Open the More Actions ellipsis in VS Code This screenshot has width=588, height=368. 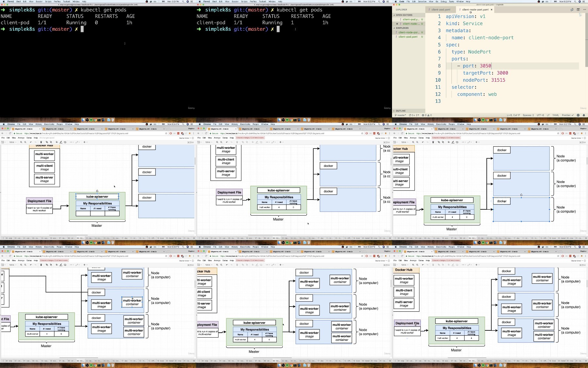pos(584,9)
